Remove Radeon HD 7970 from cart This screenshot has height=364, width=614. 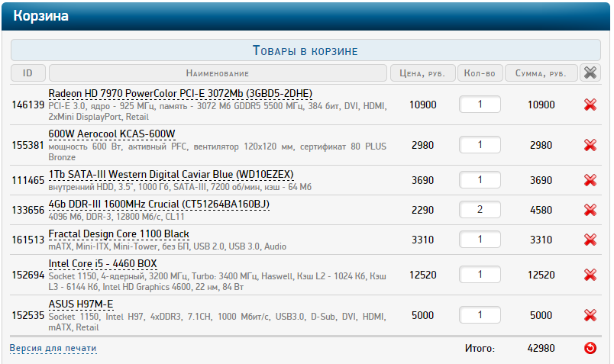point(590,105)
